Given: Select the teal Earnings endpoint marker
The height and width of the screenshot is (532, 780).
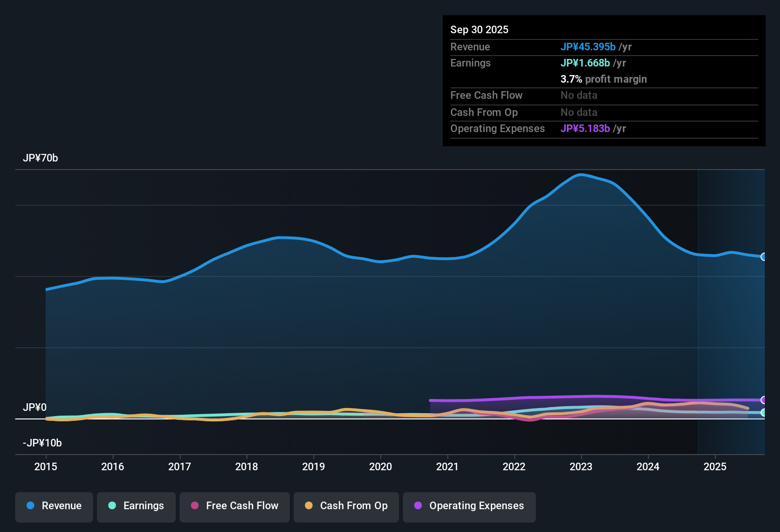Looking at the screenshot, I should [x=764, y=413].
